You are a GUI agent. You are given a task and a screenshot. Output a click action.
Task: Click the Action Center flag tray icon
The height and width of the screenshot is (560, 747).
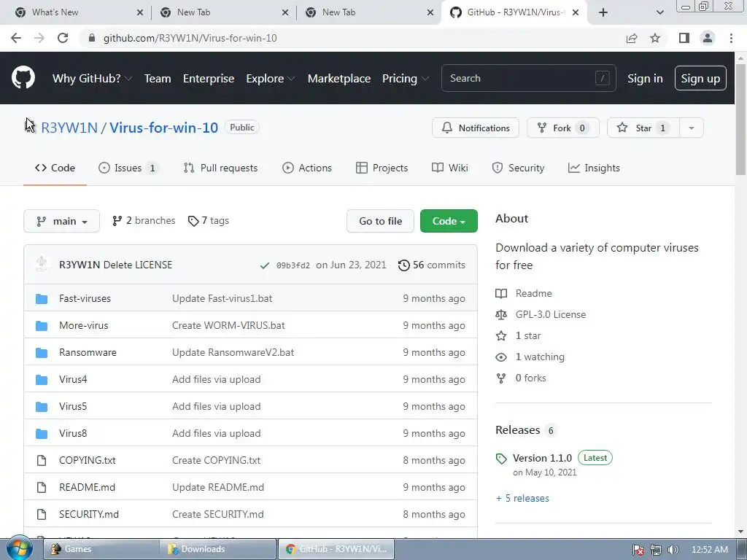[x=638, y=550]
